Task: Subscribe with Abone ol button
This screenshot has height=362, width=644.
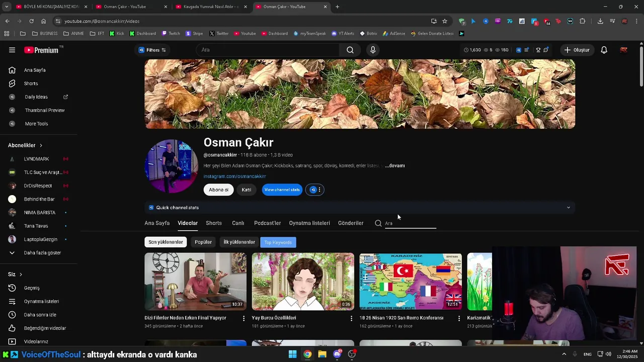Action: pyautogui.click(x=218, y=190)
